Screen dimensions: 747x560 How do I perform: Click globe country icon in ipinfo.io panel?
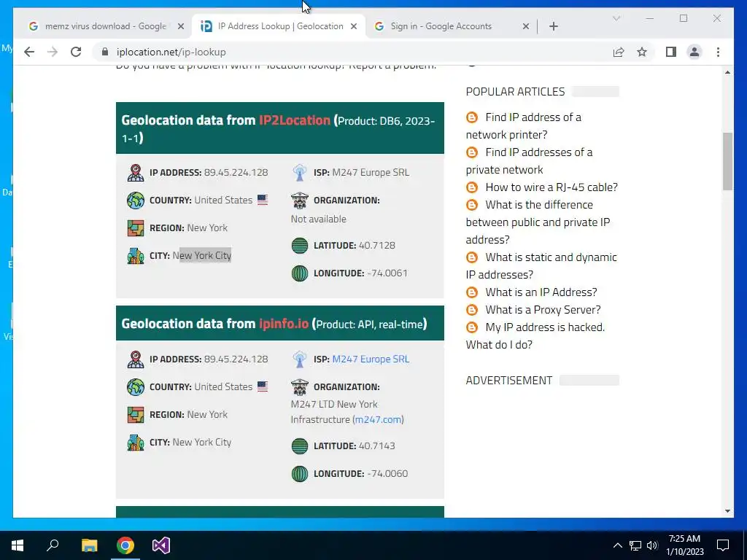click(136, 387)
